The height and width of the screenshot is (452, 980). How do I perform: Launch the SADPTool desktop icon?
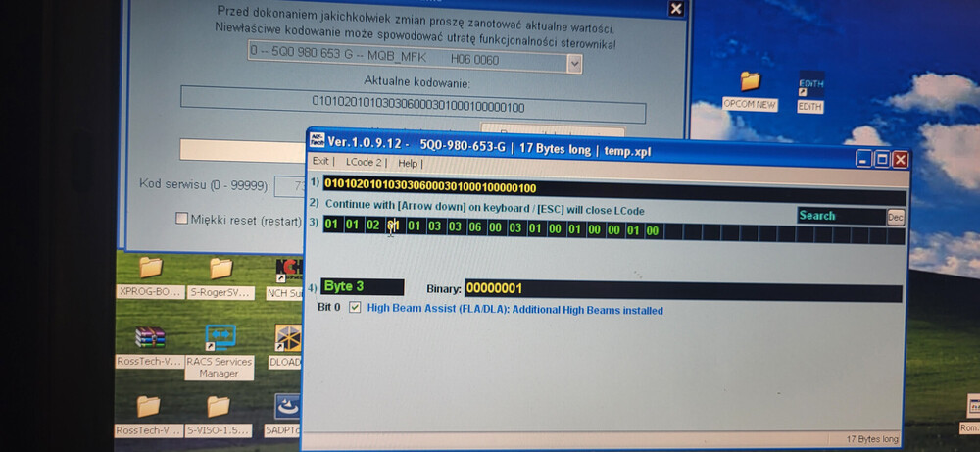click(x=287, y=406)
